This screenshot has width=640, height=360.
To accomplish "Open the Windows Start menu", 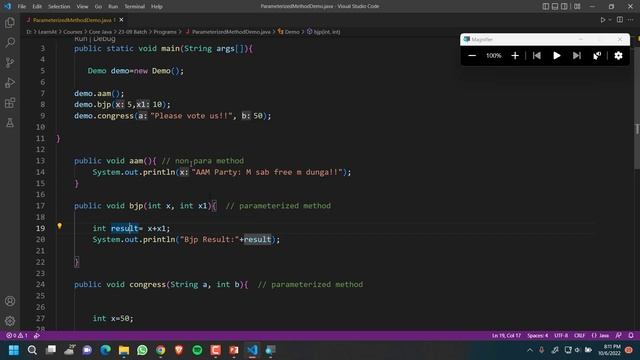I will pos(14,350).
